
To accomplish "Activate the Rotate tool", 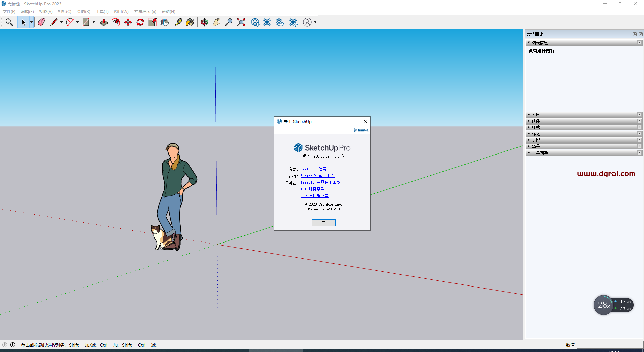I will (x=140, y=22).
